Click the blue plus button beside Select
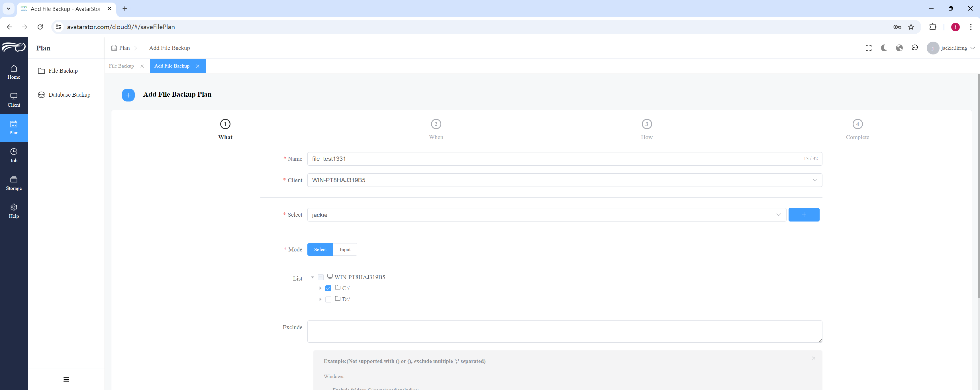Viewport: 980px width, 390px height. [804, 215]
